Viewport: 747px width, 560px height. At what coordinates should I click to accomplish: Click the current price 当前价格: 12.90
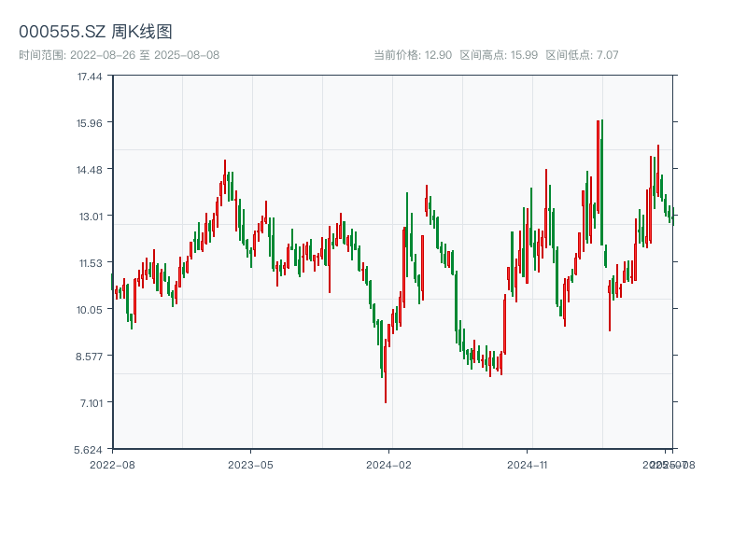[x=413, y=55]
